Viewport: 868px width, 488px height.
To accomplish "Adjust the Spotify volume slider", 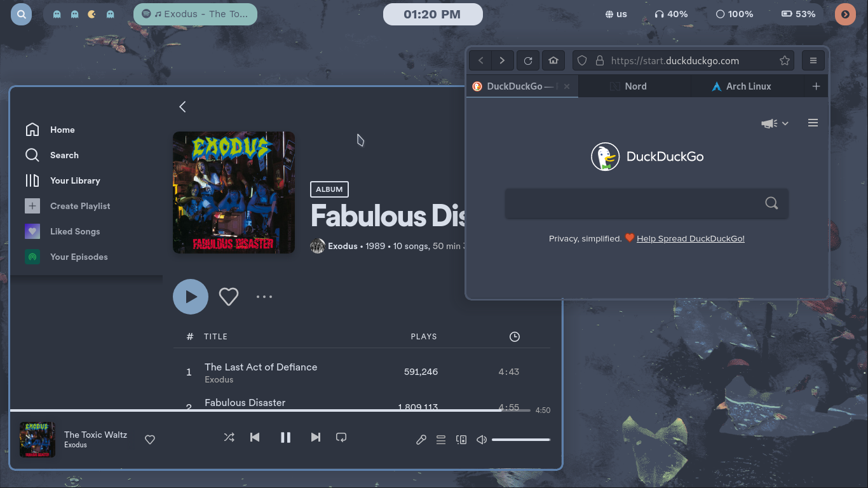I will click(x=520, y=440).
